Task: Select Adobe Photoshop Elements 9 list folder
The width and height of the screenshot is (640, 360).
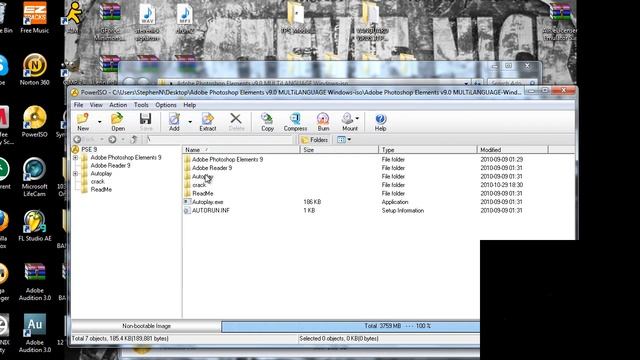Action: click(227, 159)
